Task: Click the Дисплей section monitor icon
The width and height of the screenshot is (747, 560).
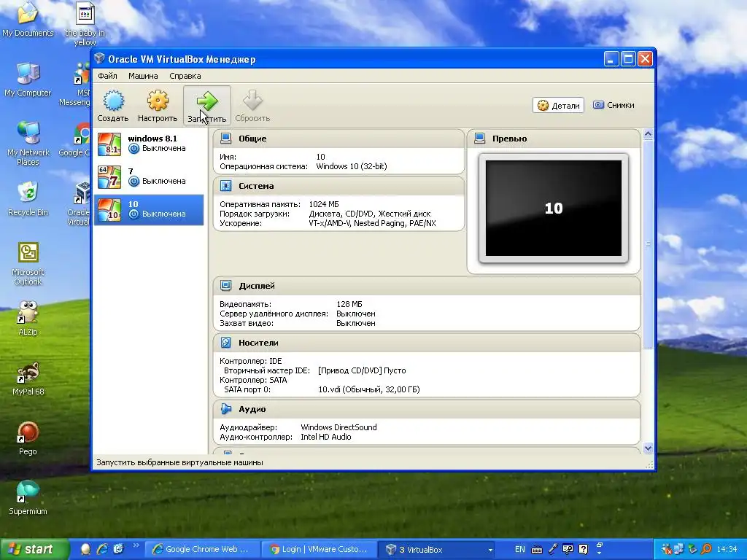Action: click(226, 286)
